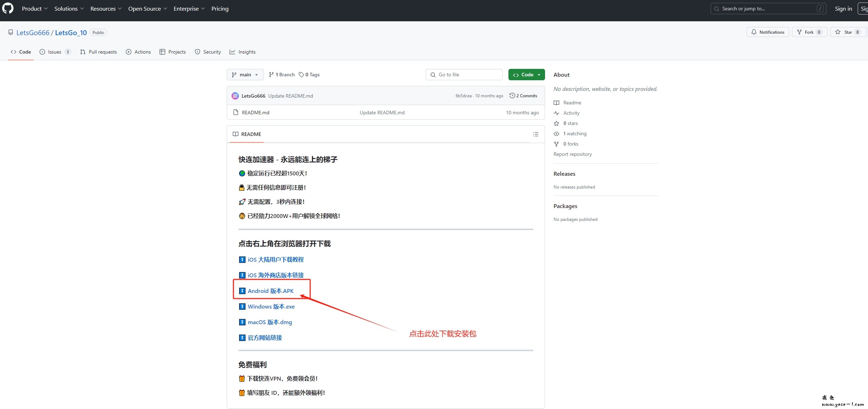Screen dimensions: 868x409
Task: Open the README.md file
Action: (x=255, y=113)
